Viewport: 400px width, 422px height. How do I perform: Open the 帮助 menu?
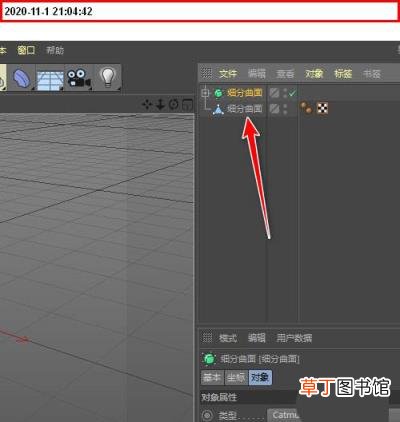coord(55,50)
